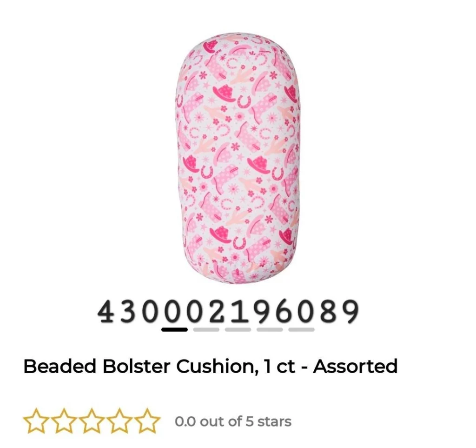The width and height of the screenshot is (476, 448).
Task: Switch to the second carousel image indicator
Action: click(206, 329)
